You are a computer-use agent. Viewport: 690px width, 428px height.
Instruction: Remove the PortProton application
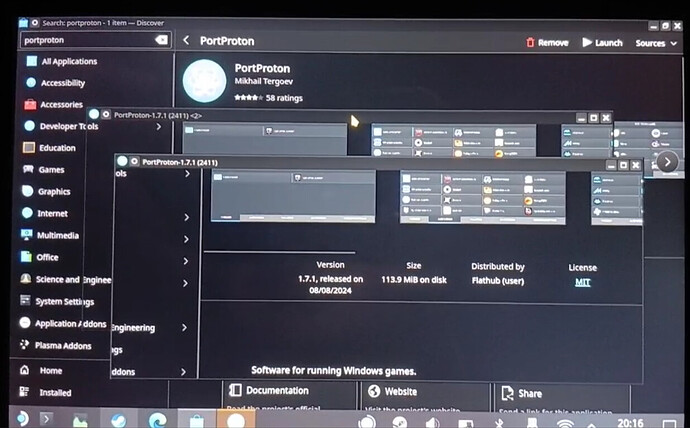pyautogui.click(x=547, y=43)
